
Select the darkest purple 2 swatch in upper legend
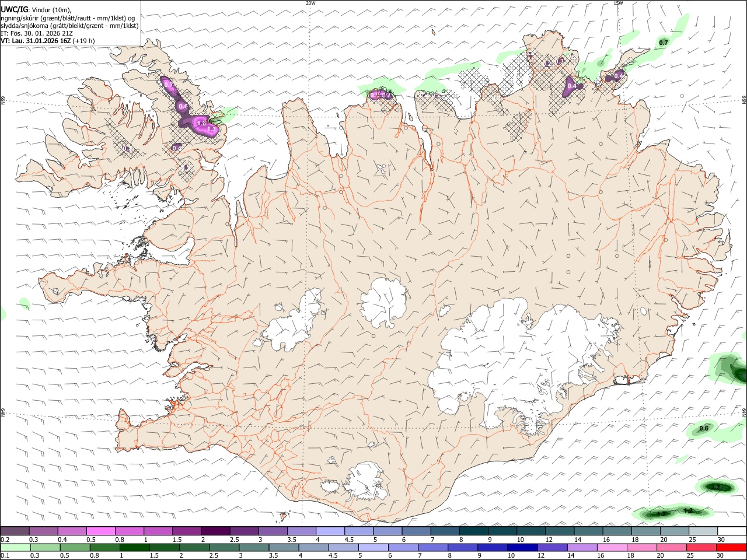pyautogui.click(x=215, y=531)
